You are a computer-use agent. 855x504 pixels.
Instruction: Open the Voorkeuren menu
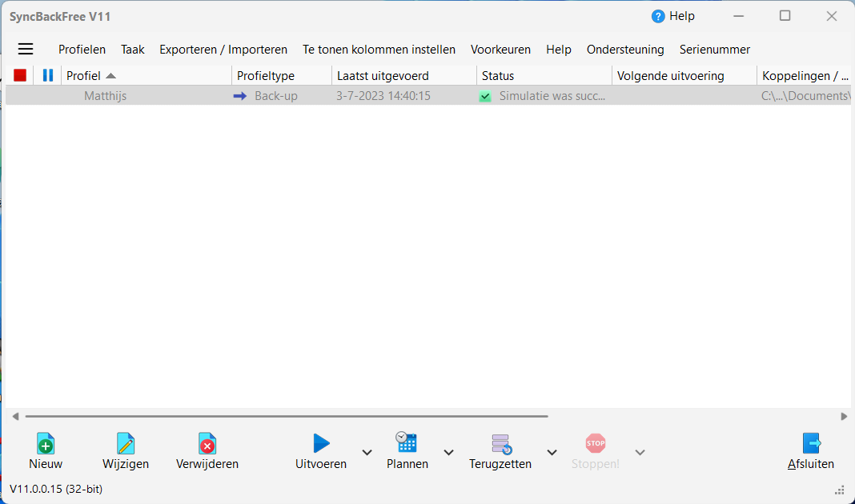(x=500, y=50)
